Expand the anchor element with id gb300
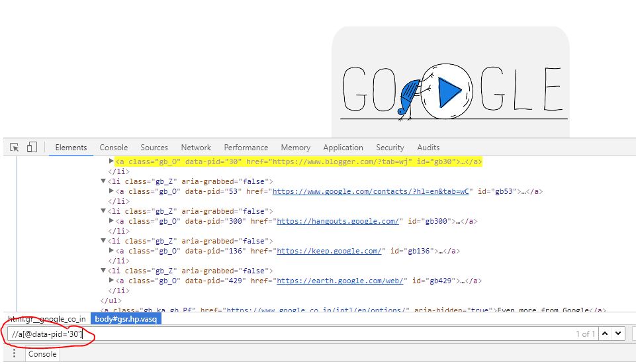The width and height of the screenshot is (636, 364). 111,221
